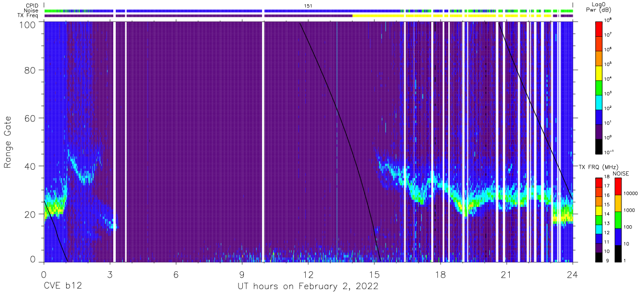
Task: Click the CVE b12 label
Action: (x=63, y=286)
